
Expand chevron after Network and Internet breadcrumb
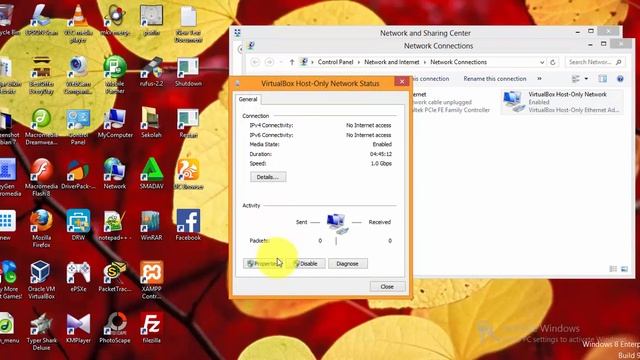coord(425,62)
